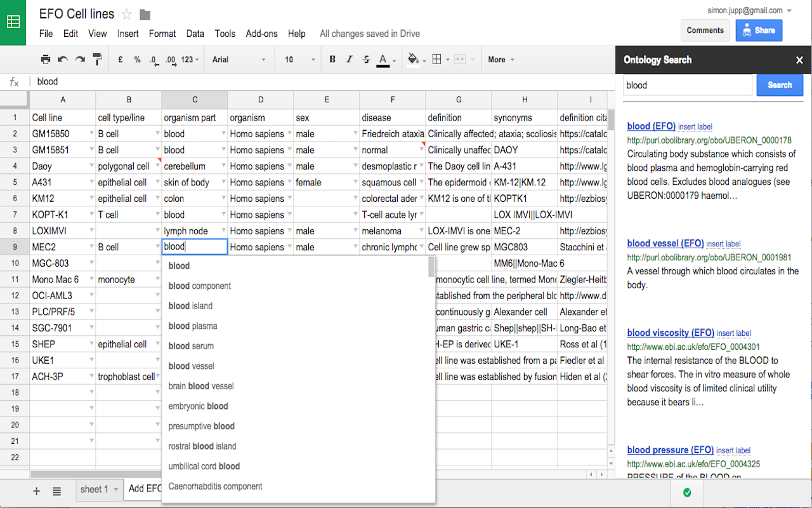Screen dimensions: 812x508
Task: Open the cell borders tool
Action: click(436, 60)
